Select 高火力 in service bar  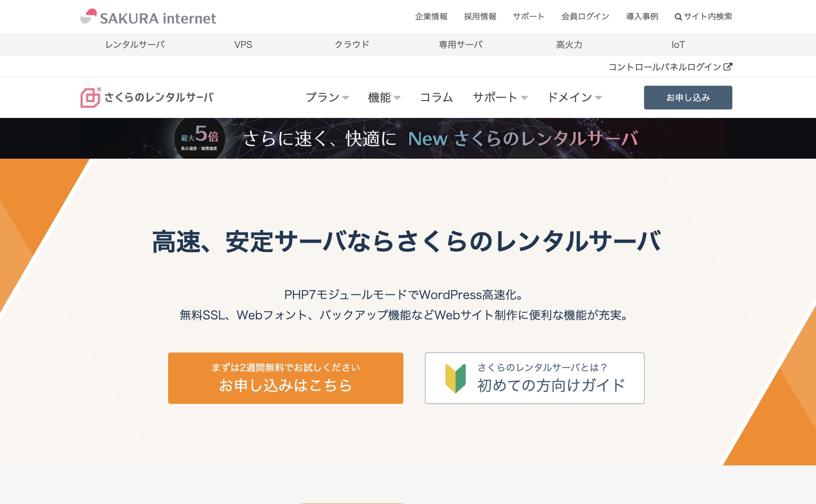pyautogui.click(x=569, y=45)
